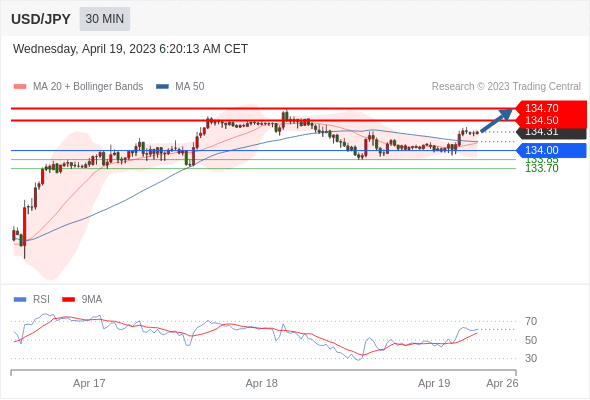
Task: Click the 9MA legend label
Action: click(x=92, y=300)
